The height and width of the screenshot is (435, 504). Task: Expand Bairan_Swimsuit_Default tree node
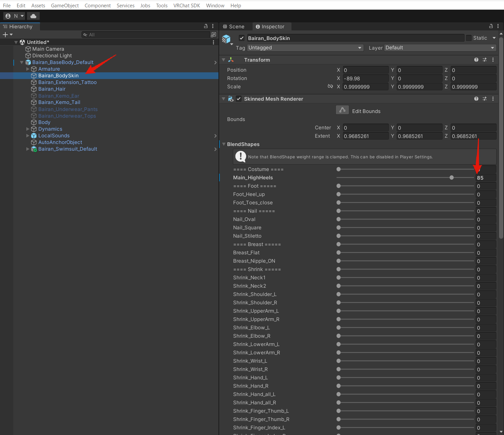coord(28,149)
